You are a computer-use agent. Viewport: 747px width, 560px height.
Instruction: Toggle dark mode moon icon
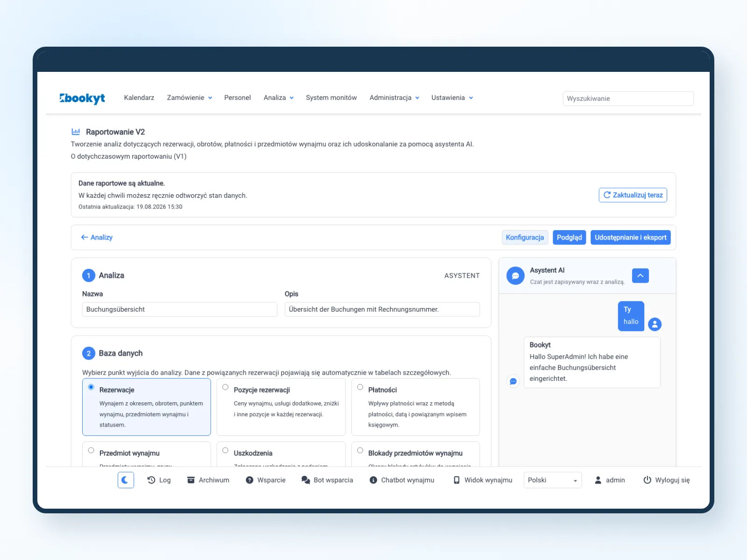click(x=126, y=480)
